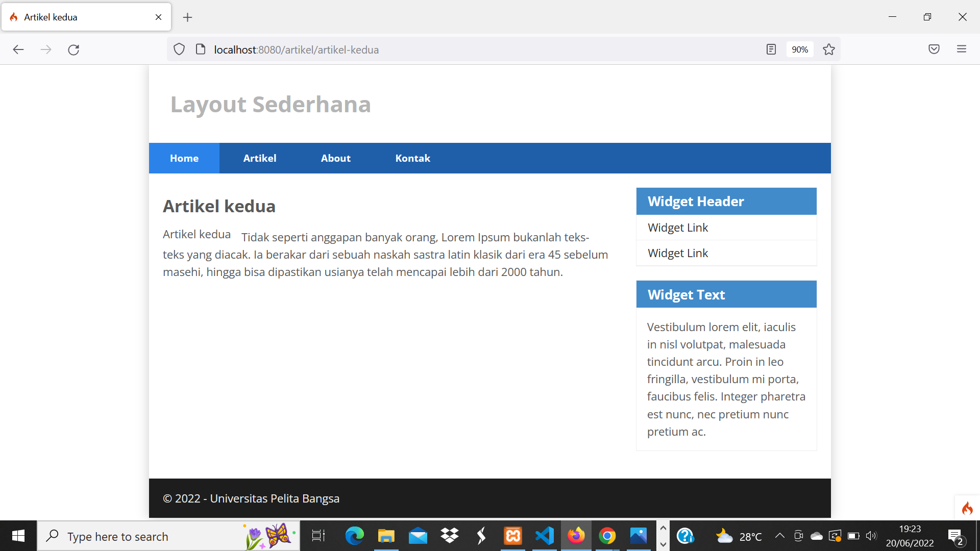
Task: Toggle reader view for this article
Action: point(771,49)
